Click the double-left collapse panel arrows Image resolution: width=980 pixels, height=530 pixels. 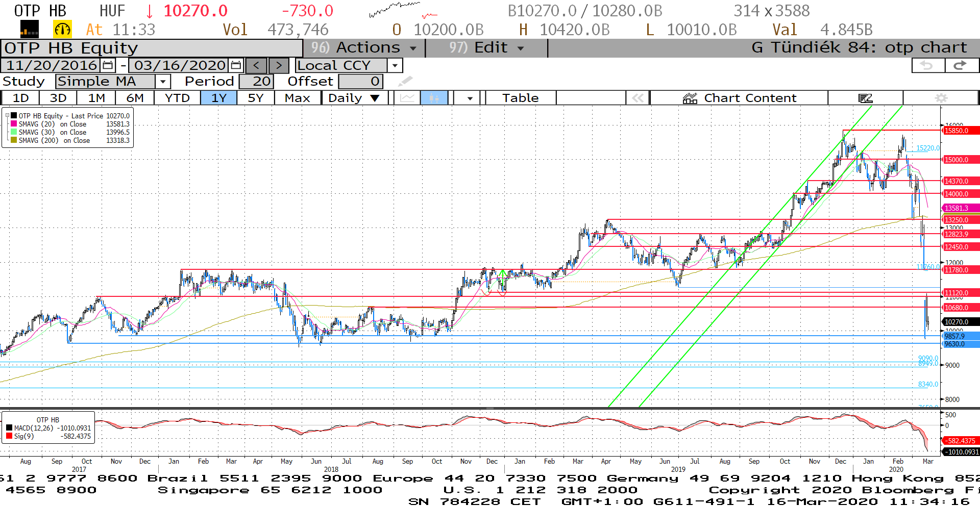[638, 98]
